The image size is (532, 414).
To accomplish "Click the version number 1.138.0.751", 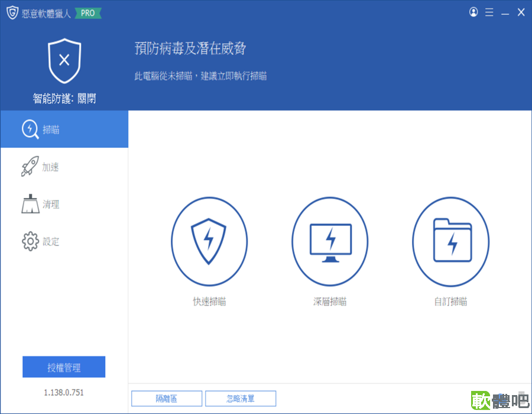I will [64, 393].
